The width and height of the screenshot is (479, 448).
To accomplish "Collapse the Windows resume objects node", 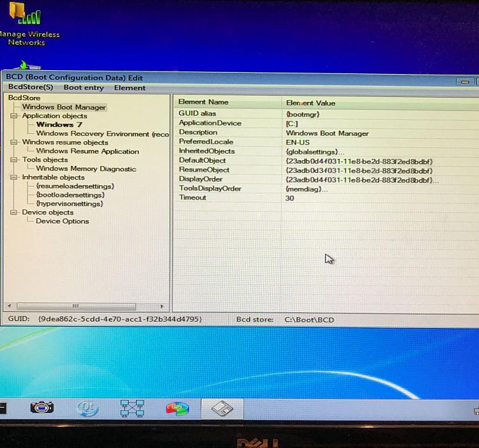I will point(13,142).
